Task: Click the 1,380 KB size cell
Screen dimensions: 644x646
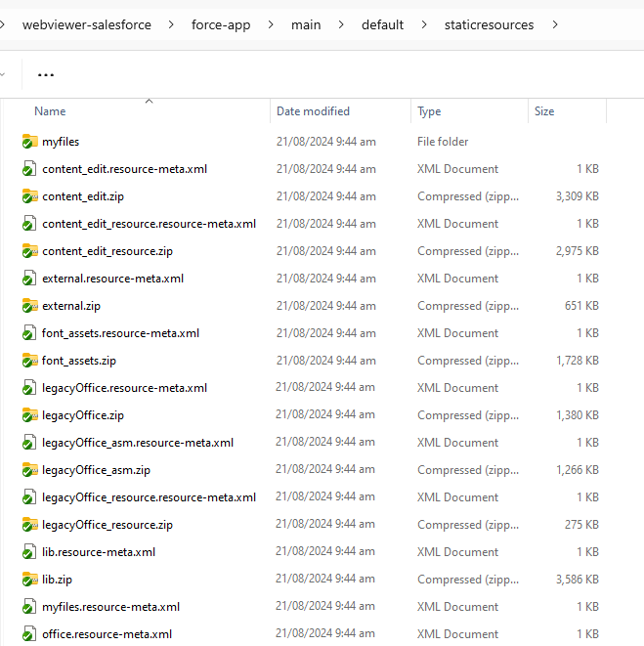Action: pyautogui.click(x=578, y=415)
